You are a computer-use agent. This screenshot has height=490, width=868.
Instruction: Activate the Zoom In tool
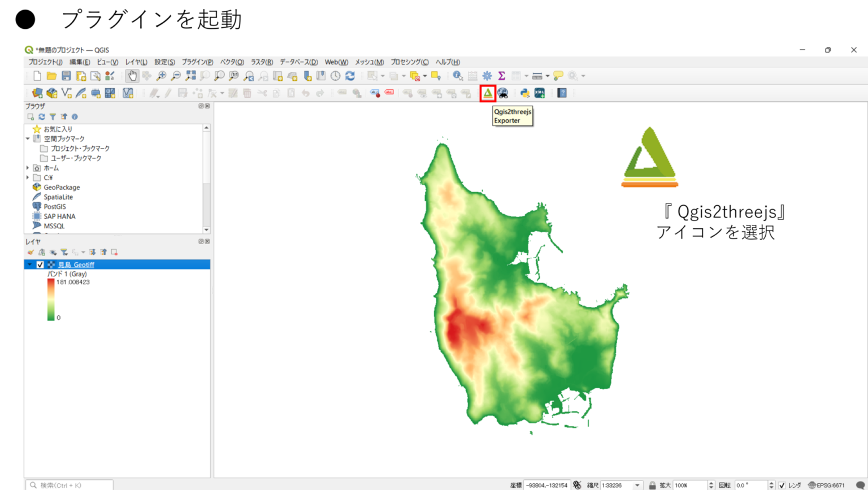point(162,74)
